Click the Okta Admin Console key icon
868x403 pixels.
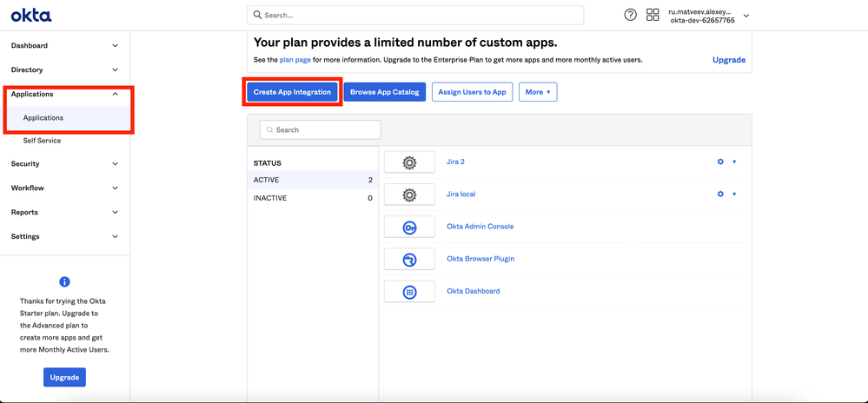tap(409, 227)
